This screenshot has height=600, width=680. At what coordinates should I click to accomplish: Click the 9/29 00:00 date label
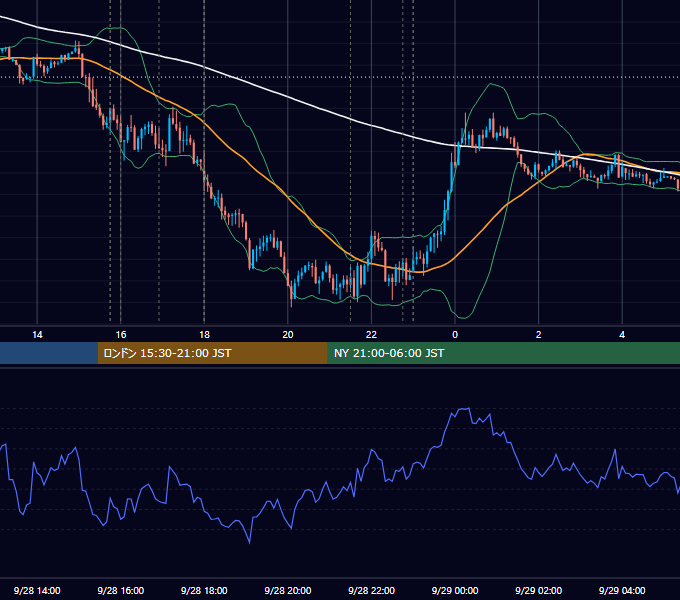tap(455, 590)
